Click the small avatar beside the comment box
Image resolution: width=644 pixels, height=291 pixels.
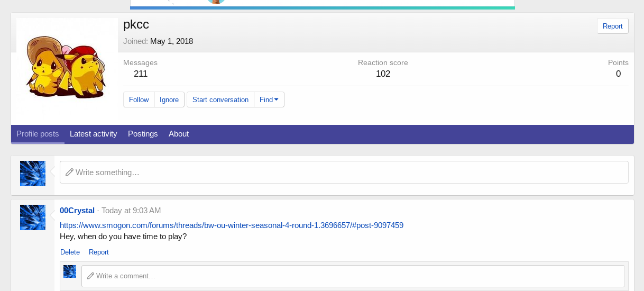pyautogui.click(x=70, y=271)
